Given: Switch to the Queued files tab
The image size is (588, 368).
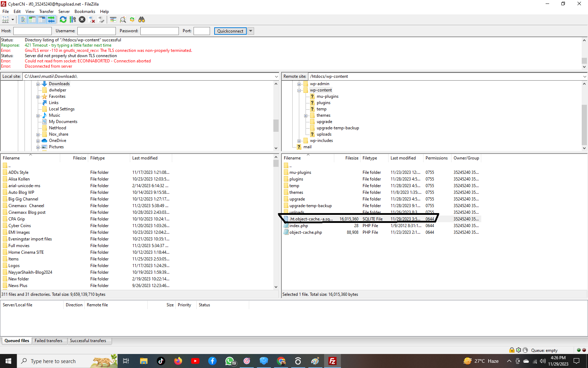Looking at the screenshot, I should [x=17, y=341].
